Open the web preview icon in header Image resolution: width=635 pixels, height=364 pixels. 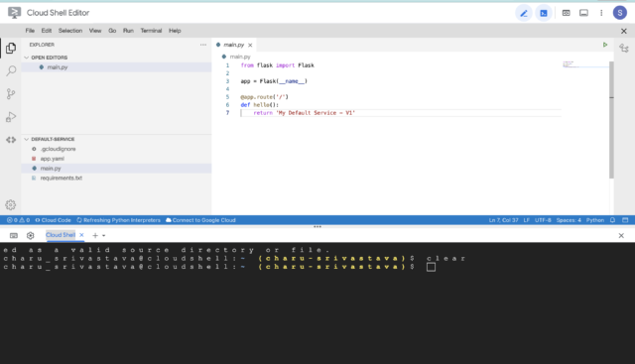567,13
